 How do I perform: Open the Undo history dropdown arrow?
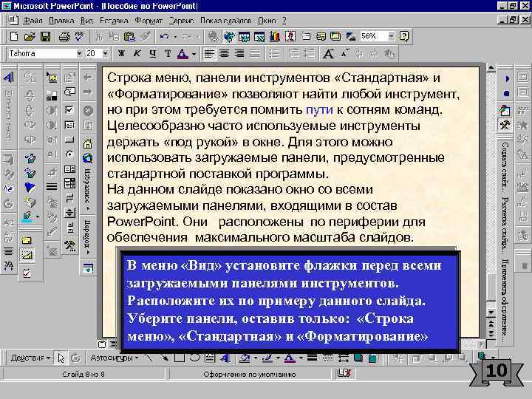[175, 36]
